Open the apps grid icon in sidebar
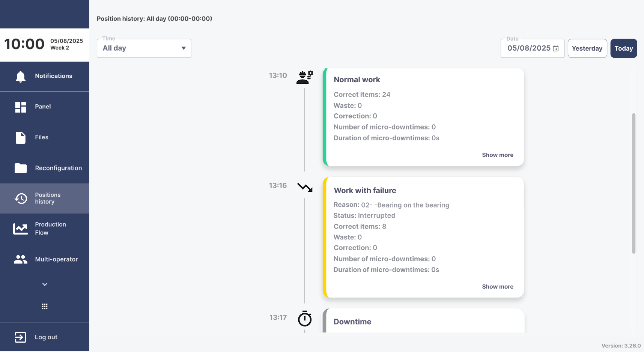Viewport: 644px width, 352px height. pos(45,306)
